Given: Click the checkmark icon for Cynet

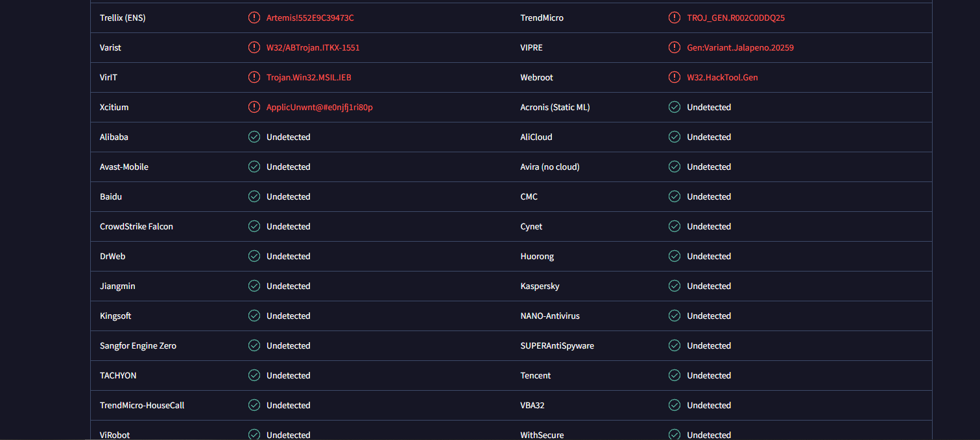Looking at the screenshot, I should [675, 226].
